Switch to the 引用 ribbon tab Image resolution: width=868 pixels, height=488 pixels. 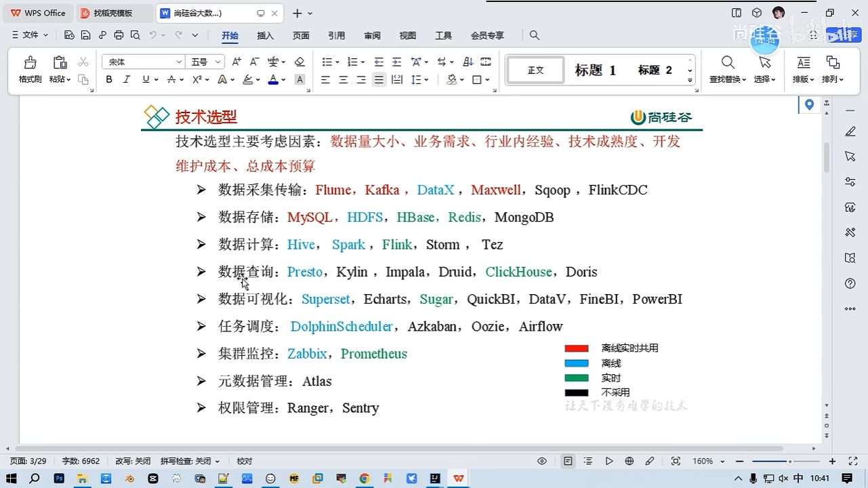[337, 35]
